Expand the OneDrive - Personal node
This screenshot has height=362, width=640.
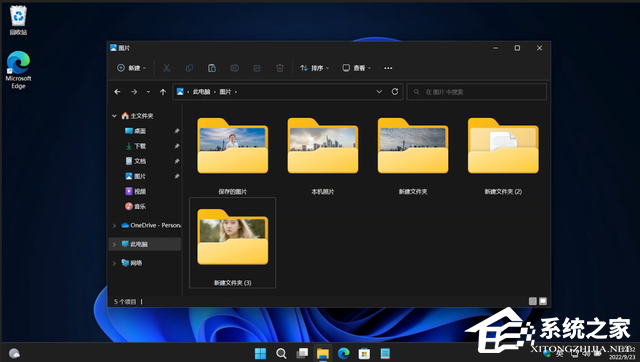pyautogui.click(x=114, y=225)
